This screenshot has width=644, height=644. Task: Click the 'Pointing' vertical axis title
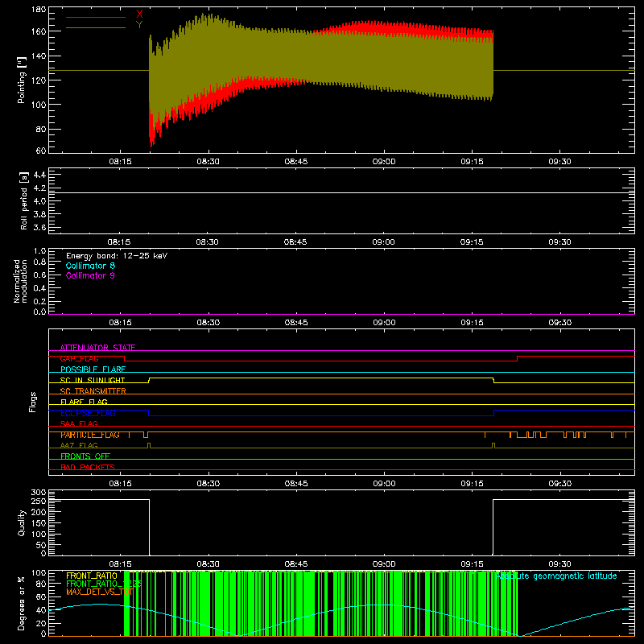(22, 80)
